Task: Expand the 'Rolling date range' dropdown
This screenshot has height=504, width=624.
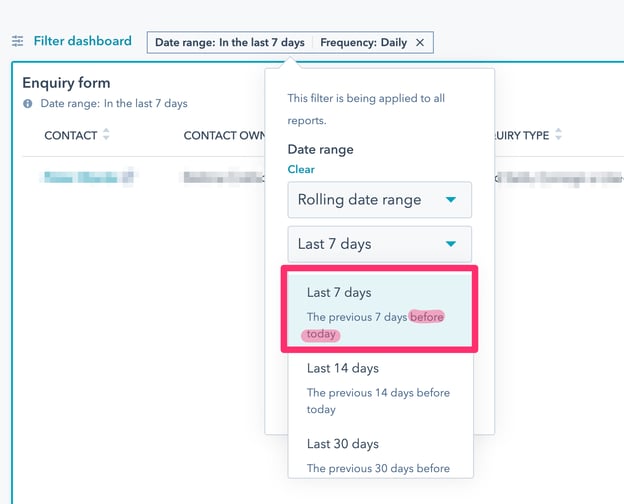Action: tap(379, 200)
